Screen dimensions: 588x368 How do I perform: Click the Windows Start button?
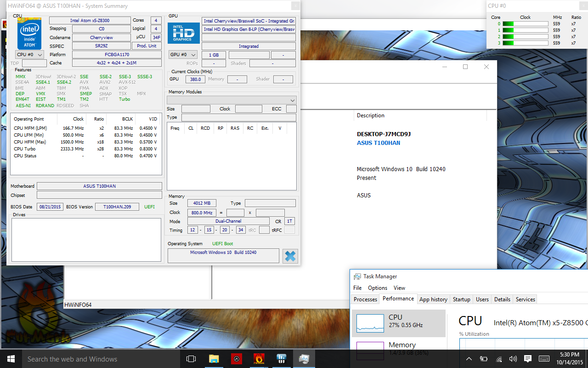[11, 359]
